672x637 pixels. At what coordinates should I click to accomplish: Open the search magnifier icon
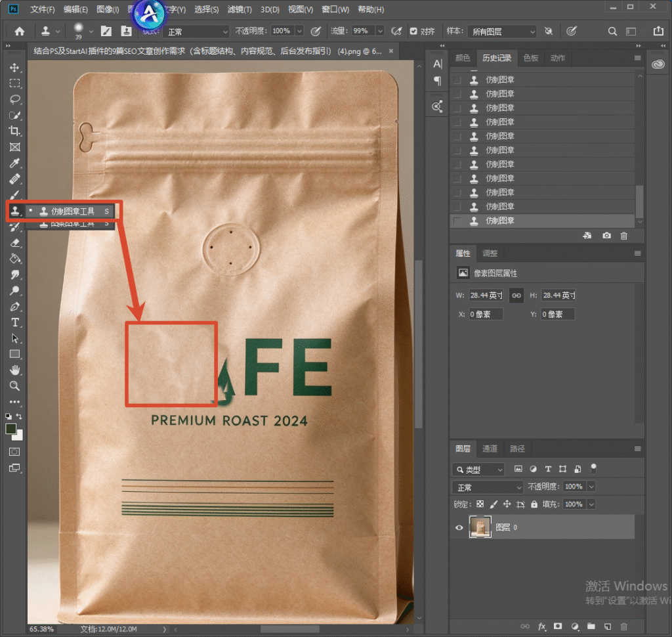pos(612,32)
